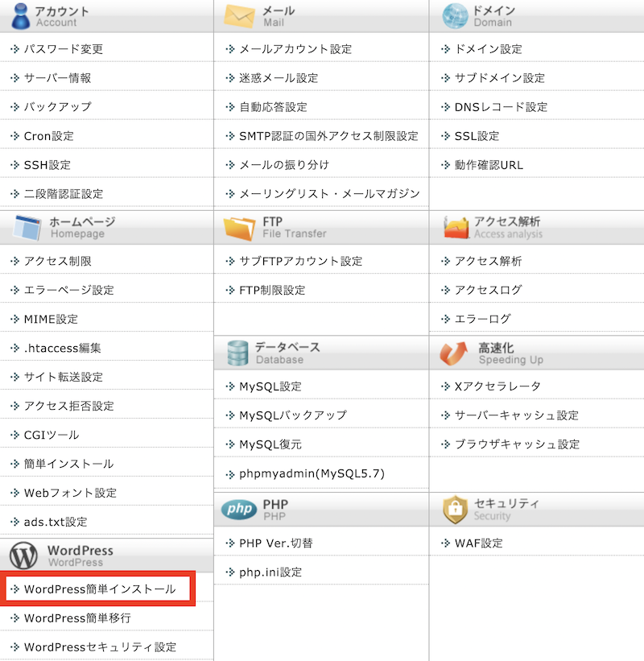Viewport: 644px width, 661px height.
Task: Open ads.txt設定
Action: click(56, 522)
